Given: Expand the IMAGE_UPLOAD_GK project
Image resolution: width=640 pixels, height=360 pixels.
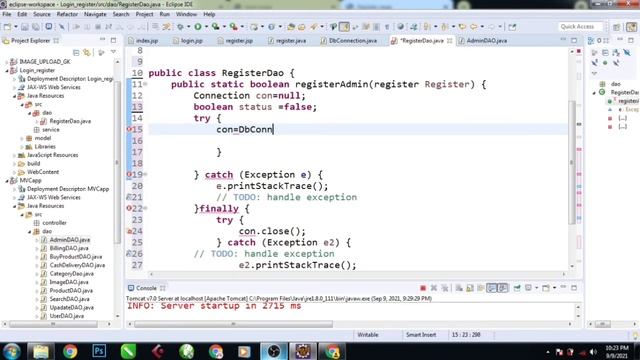Looking at the screenshot, I should point(7,62).
